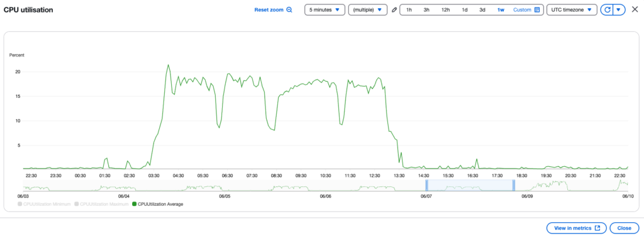Hide the CPUUtilization Average series

tap(158, 204)
